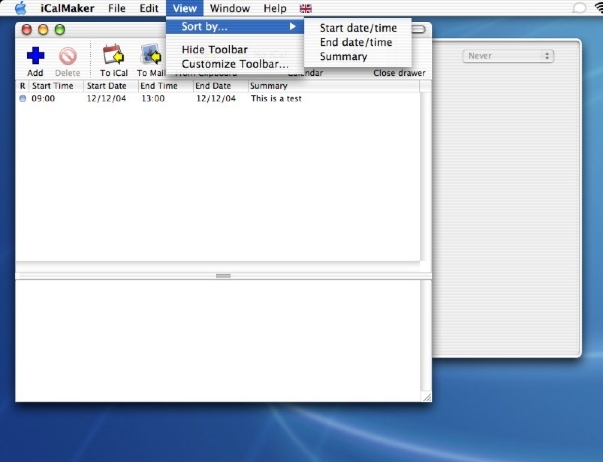Click the Delete toolbar icon

pos(68,56)
